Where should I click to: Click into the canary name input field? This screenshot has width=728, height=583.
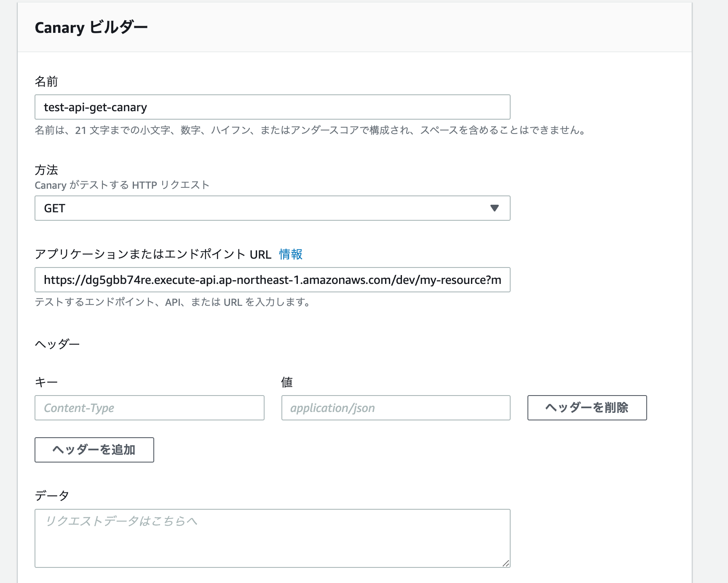273,107
